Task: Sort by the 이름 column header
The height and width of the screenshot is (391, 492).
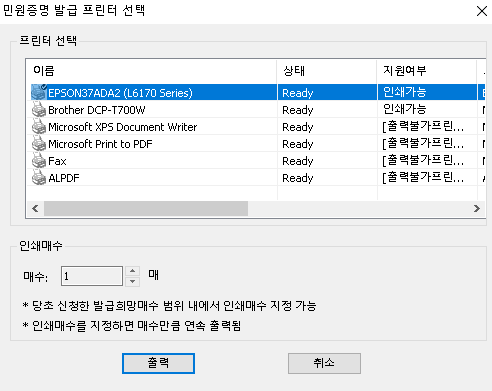Action: (152, 71)
